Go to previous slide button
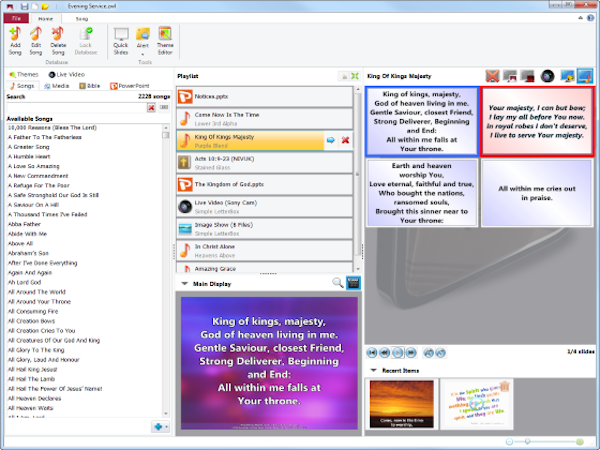Screen dimensions: 600x450 click(x=385, y=352)
